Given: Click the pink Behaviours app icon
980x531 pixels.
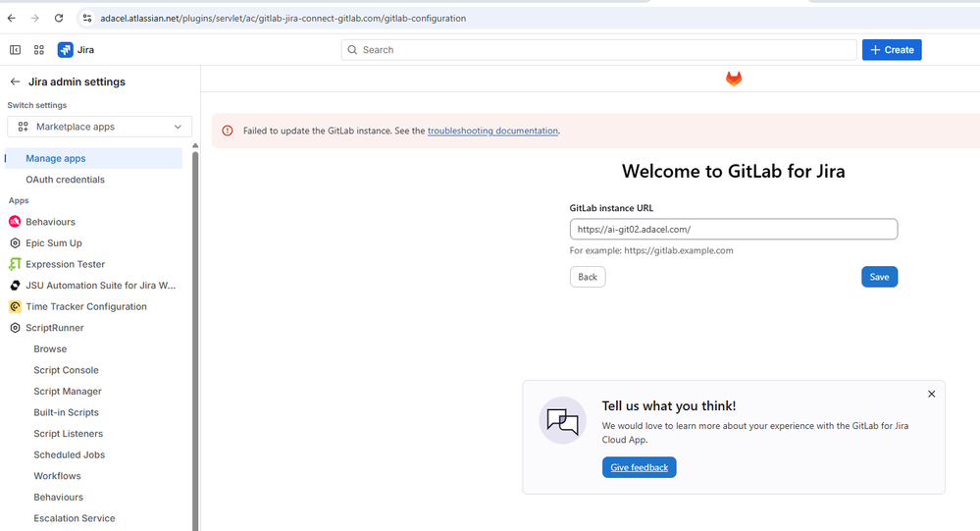Looking at the screenshot, I should (x=15, y=222).
